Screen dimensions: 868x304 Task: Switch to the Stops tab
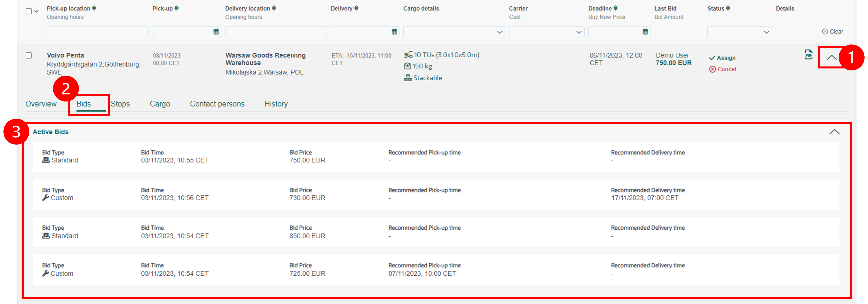tap(120, 104)
